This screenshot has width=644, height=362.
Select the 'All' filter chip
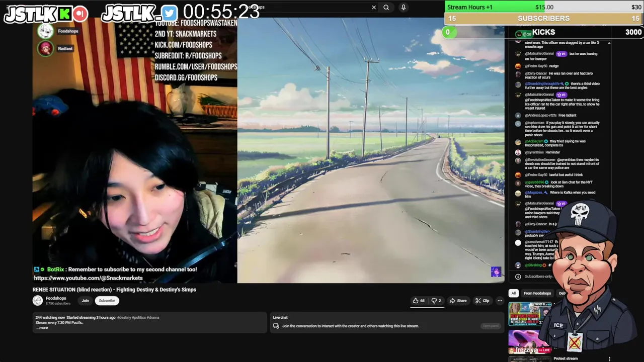[513, 293]
